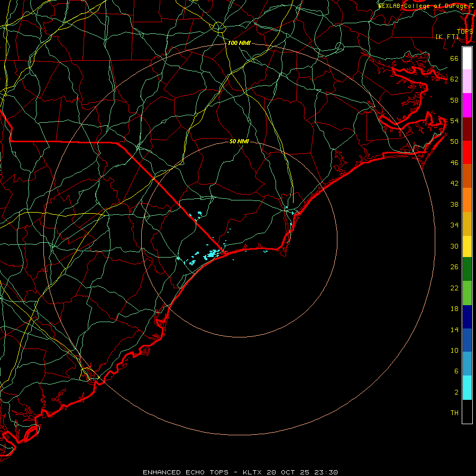Pick the navy blue swatch in the legend
The width and height of the screenshot is (476, 476).
(x=467, y=317)
